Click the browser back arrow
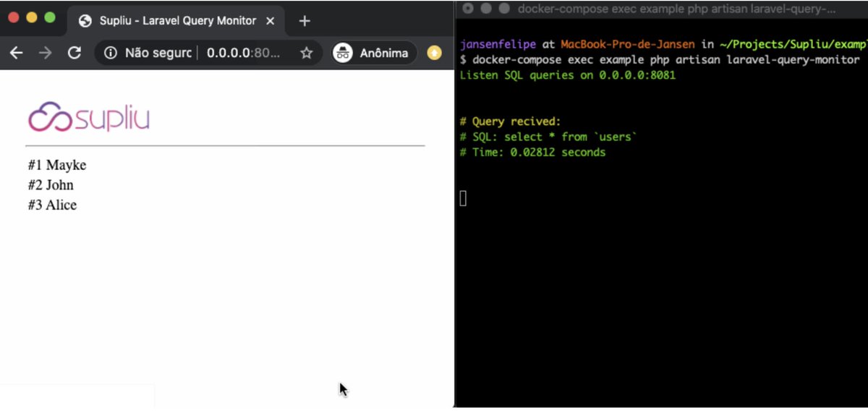 pyautogui.click(x=16, y=53)
